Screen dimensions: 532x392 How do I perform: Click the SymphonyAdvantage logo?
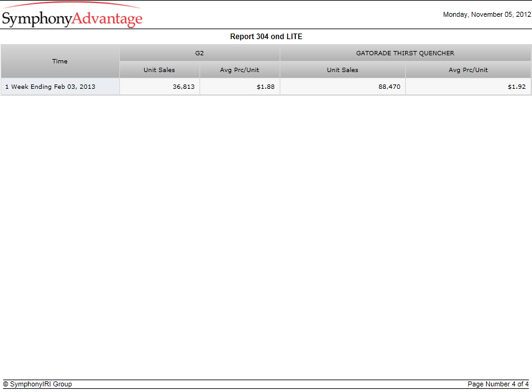click(72, 16)
